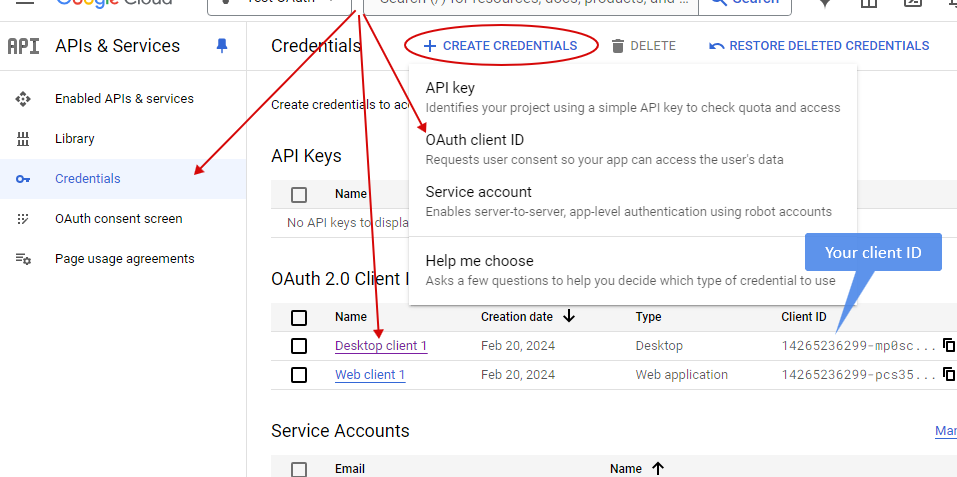This screenshot has height=477, width=957.
Task: Click the CREATE CREDENTIALS button
Action: coord(500,46)
